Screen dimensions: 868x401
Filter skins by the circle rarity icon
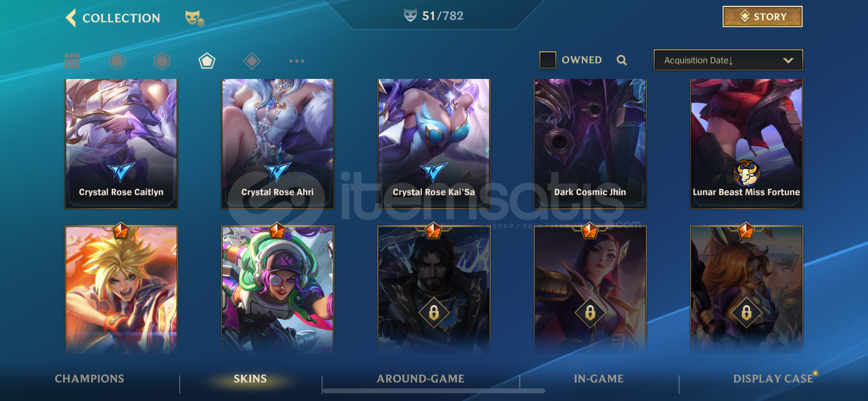click(117, 61)
